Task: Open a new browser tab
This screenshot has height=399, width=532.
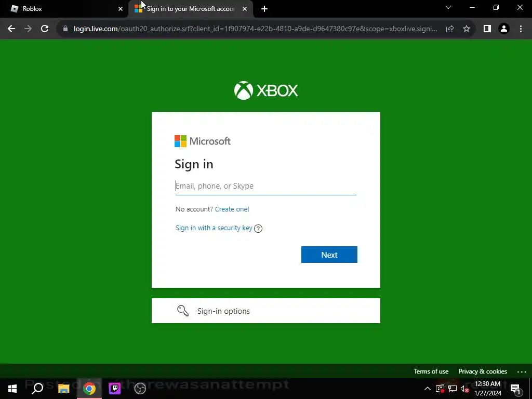Action: pos(264,9)
